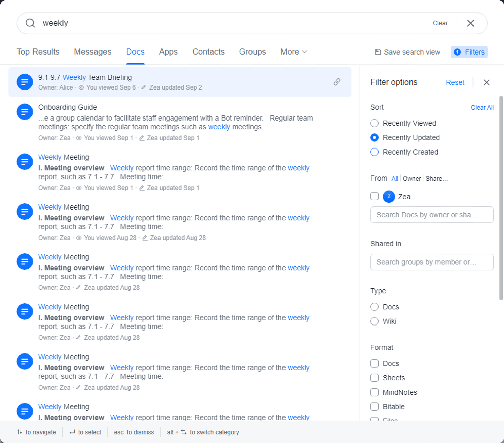Clear the search query with the Clear link
The height and width of the screenshot is (443, 504).
click(440, 23)
